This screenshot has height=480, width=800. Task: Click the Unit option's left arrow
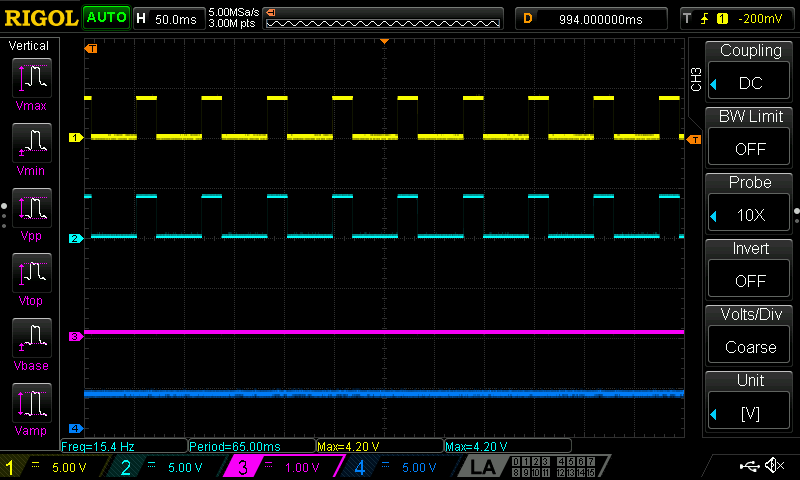coord(713,414)
